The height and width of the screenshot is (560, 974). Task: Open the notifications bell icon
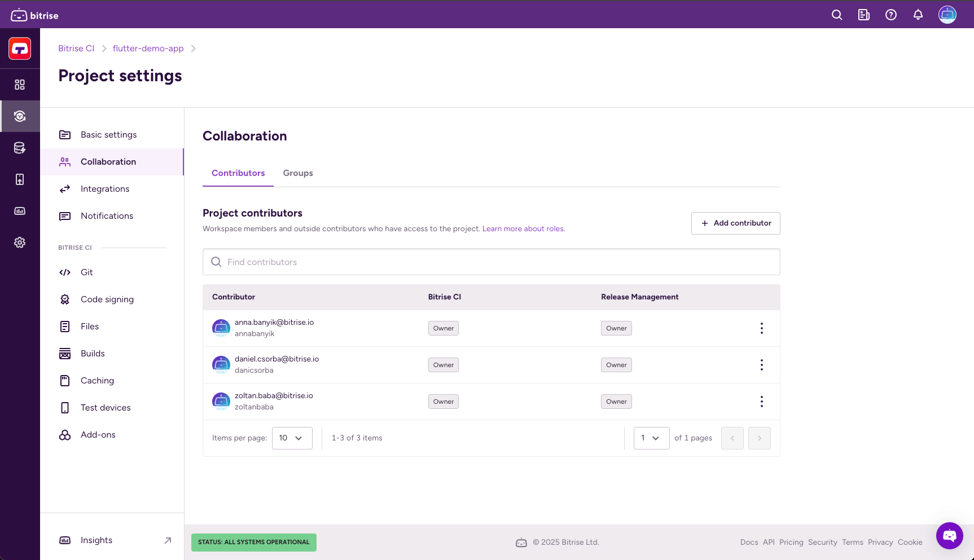(x=918, y=15)
